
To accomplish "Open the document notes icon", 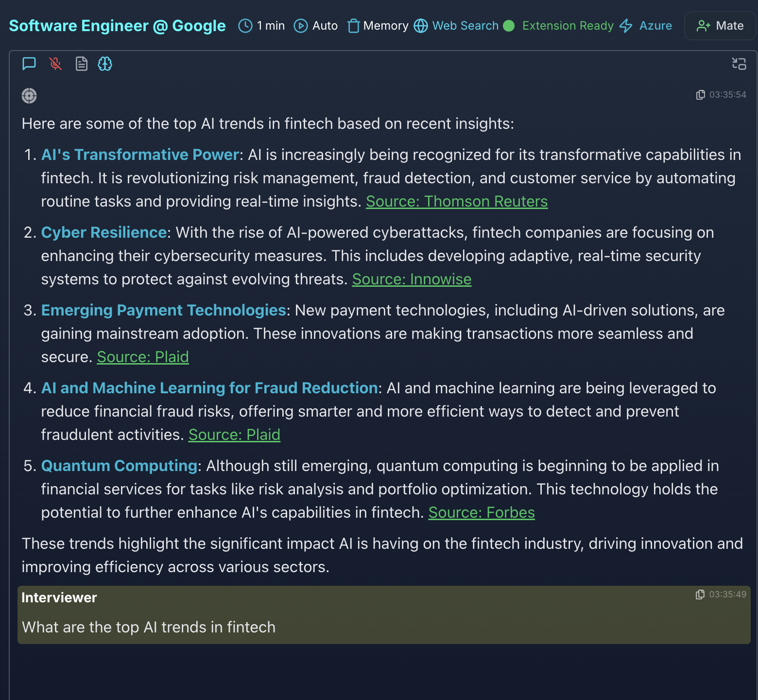I will (x=82, y=64).
